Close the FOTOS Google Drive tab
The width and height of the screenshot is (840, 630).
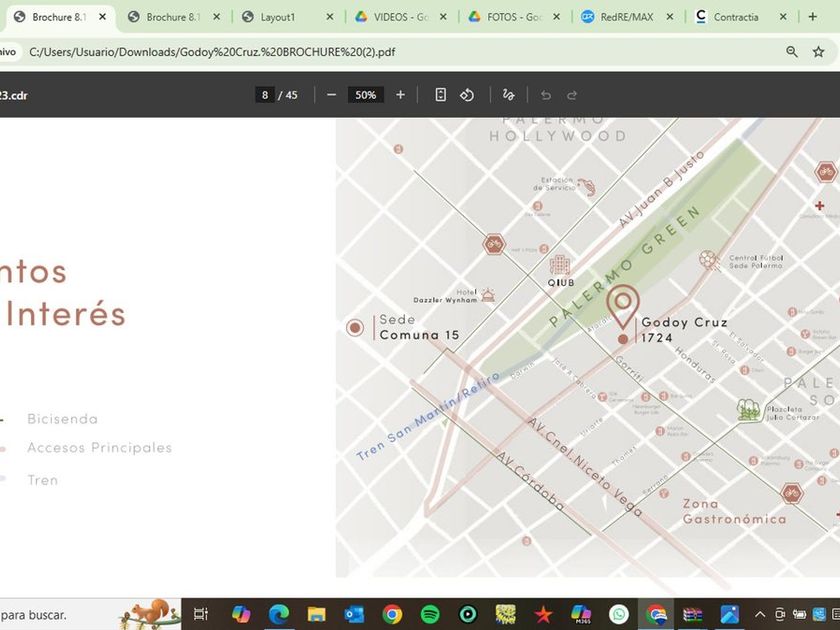(557, 17)
